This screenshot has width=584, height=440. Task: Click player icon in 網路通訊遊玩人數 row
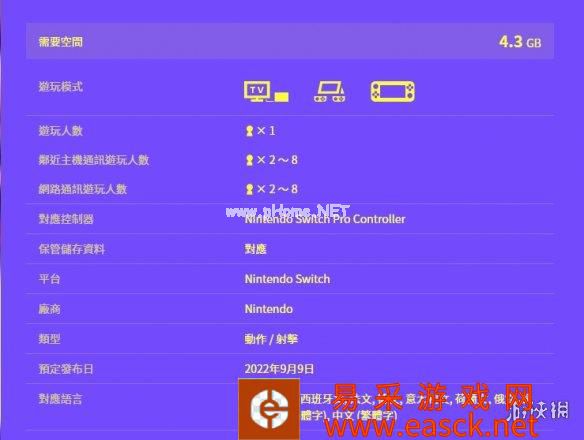(250, 189)
